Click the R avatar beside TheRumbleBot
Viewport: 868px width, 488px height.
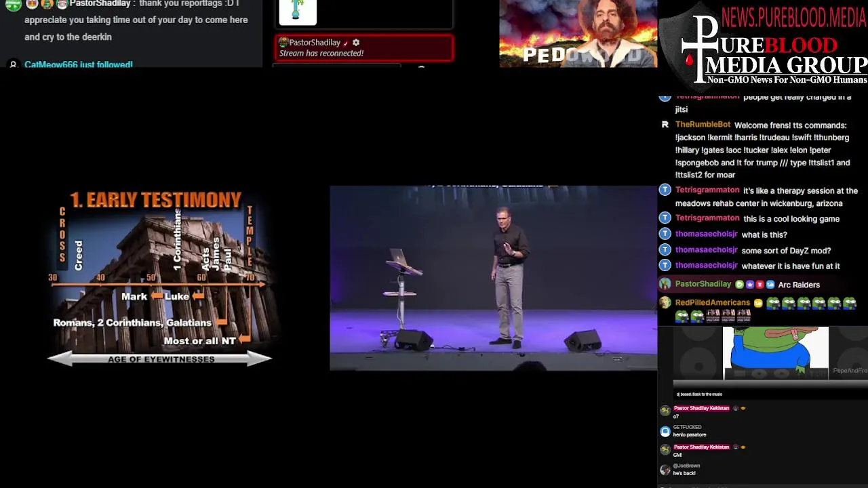(x=665, y=125)
